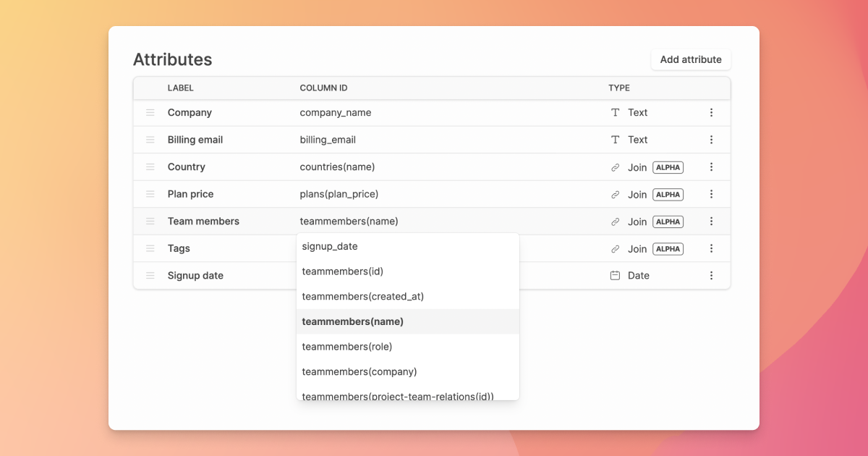Click the Attributes heading
This screenshot has height=456, width=868.
pyautogui.click(x=173, y=59)
